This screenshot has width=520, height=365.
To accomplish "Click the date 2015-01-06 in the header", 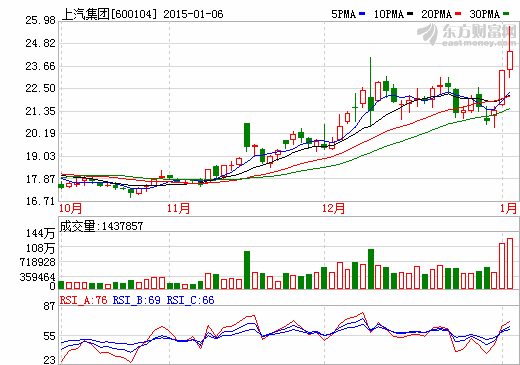I will point(193,14).
